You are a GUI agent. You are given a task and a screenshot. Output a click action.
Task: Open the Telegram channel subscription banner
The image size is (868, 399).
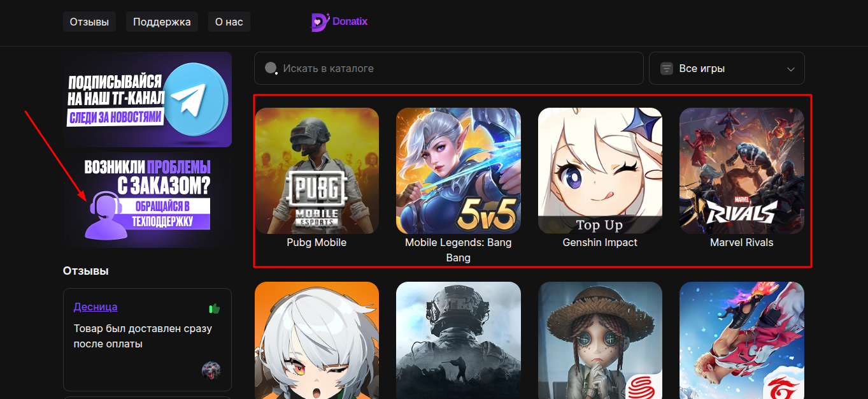point(147,99)
